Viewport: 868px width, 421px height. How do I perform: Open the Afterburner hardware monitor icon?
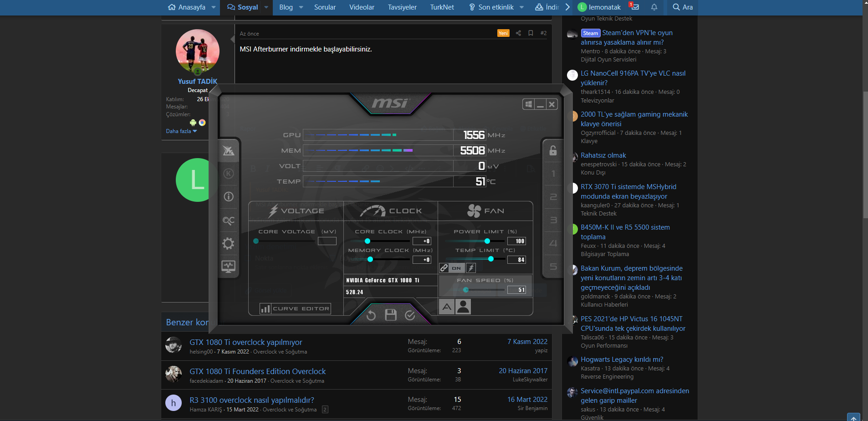[228, 266]
